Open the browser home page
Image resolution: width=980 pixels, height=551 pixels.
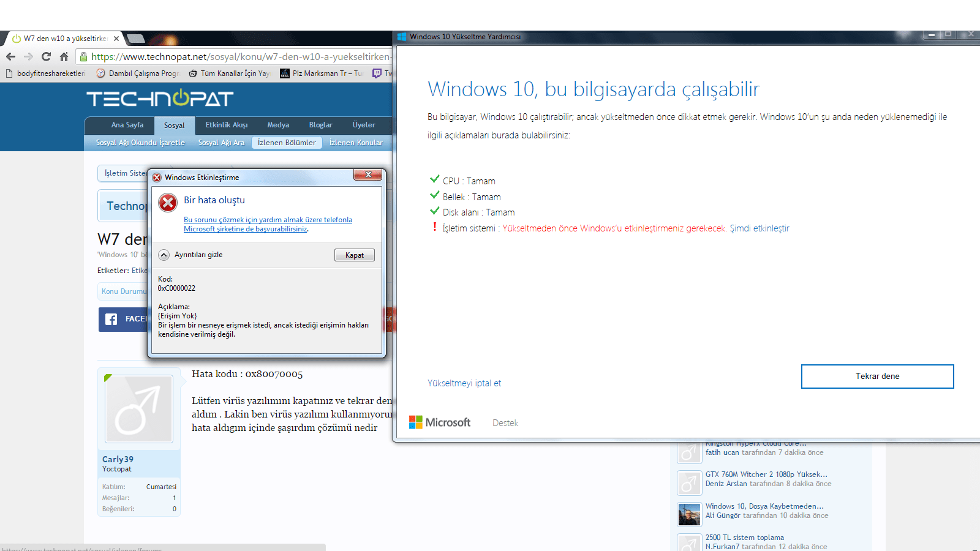click(x=64, y=56)
